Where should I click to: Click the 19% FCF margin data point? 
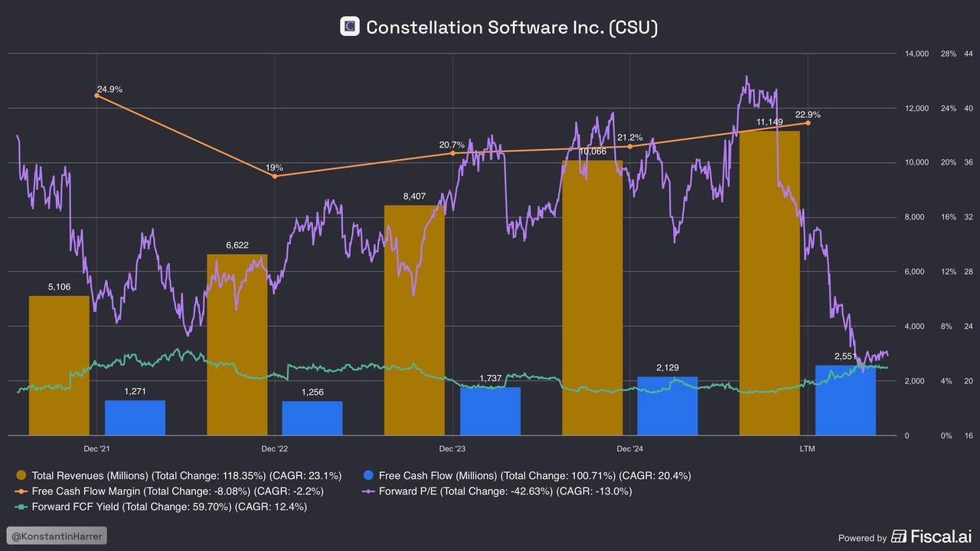[x=274, y=176]
